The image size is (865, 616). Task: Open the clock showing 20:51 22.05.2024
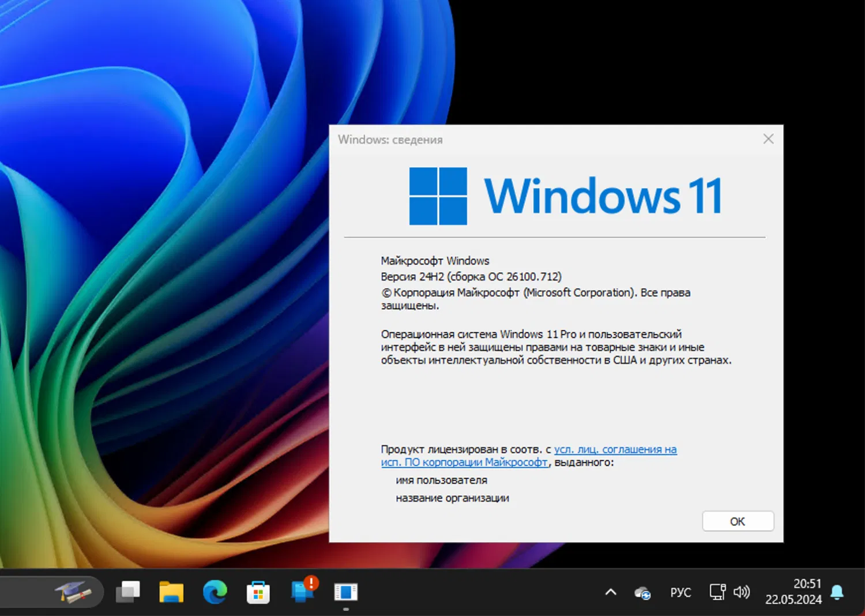coord(793,592)
